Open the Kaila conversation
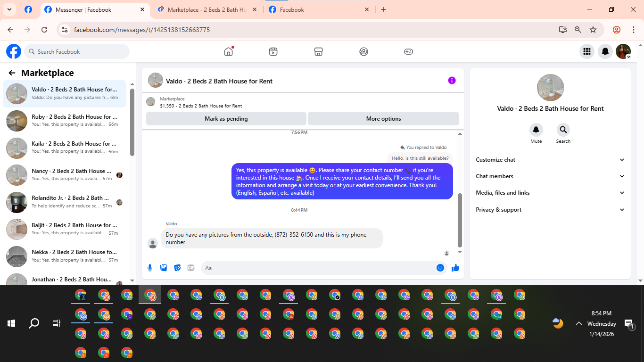 coord(65,148)
